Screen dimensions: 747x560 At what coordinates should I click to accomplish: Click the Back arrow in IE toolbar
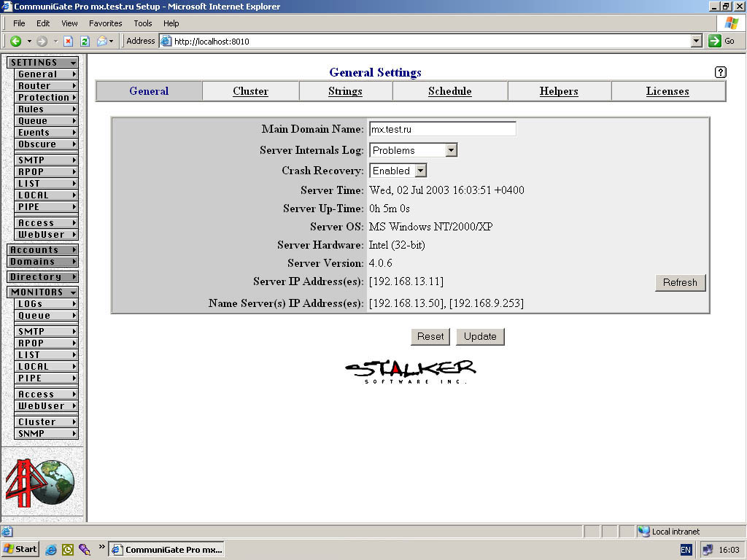16,42
